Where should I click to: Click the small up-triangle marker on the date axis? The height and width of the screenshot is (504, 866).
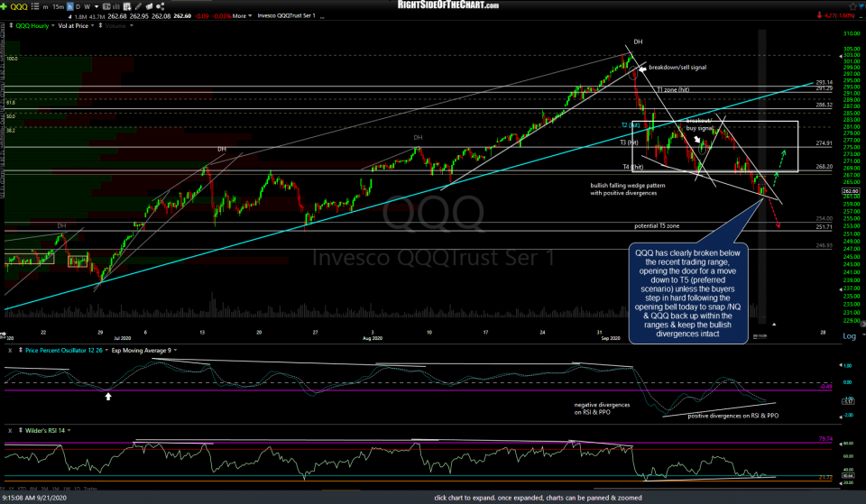[x=774, y=324]
